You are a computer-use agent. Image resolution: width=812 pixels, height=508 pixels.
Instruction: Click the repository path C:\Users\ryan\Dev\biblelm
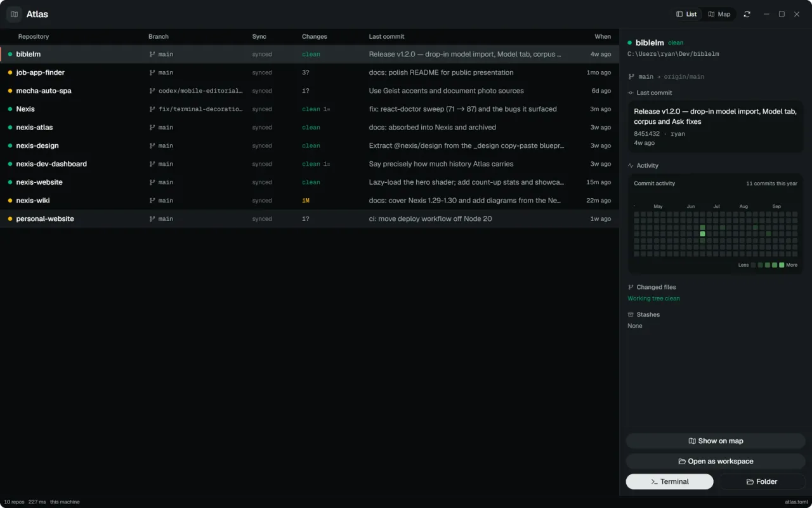pos(673,54)
